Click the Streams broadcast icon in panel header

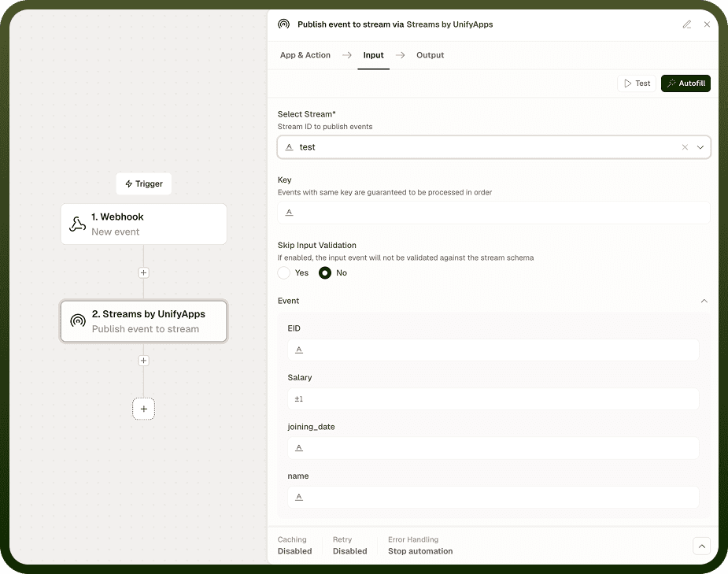tap(283, 24)
